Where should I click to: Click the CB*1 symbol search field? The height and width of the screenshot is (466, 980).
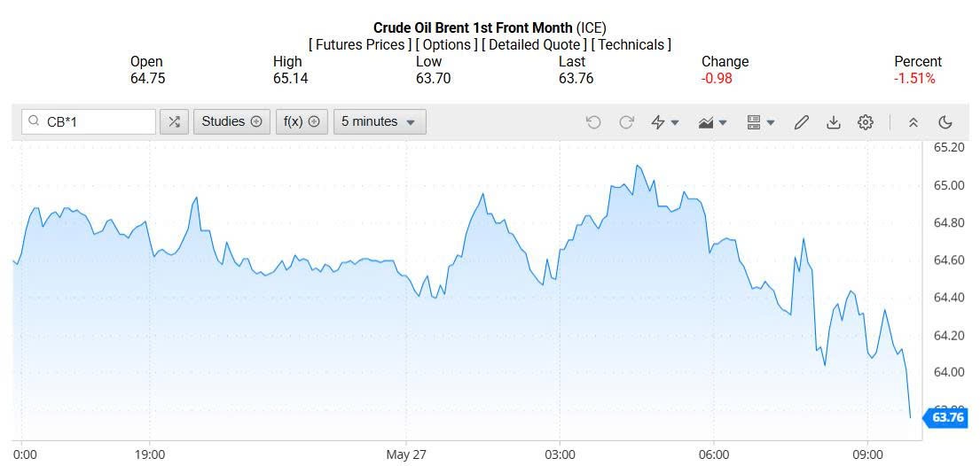tap(96, 122)
